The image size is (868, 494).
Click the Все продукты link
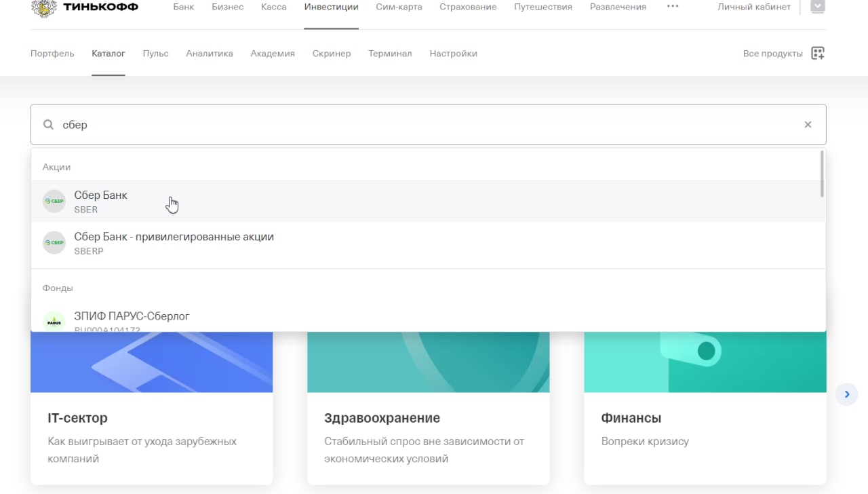(772, 54)
